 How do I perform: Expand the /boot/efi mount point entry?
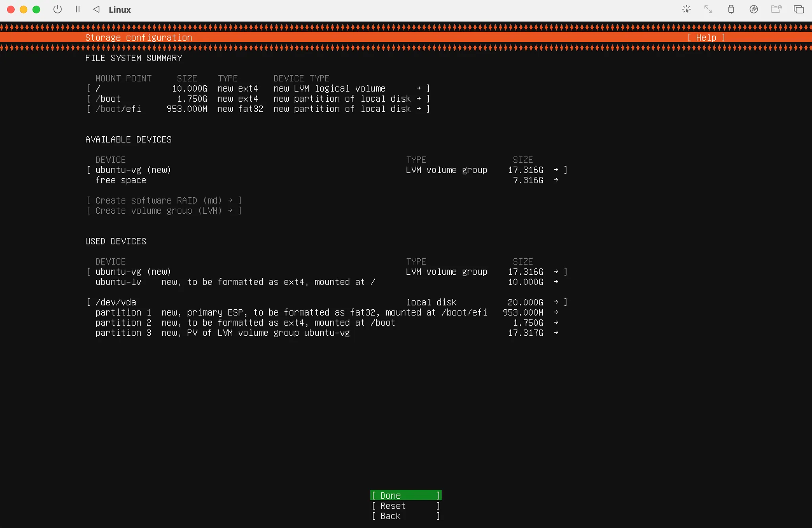click(x=258, y=109)
